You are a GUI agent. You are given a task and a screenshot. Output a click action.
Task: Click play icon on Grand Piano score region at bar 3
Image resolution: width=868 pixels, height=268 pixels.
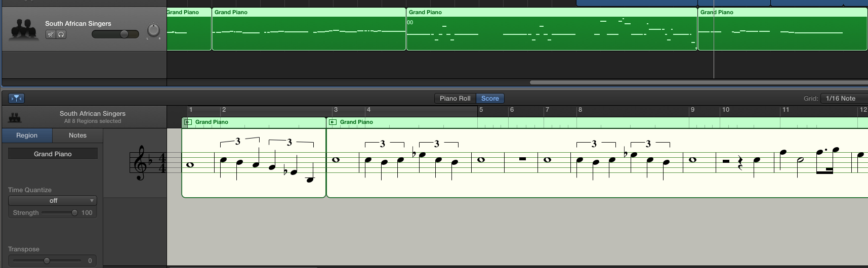(x=333, y=122)
